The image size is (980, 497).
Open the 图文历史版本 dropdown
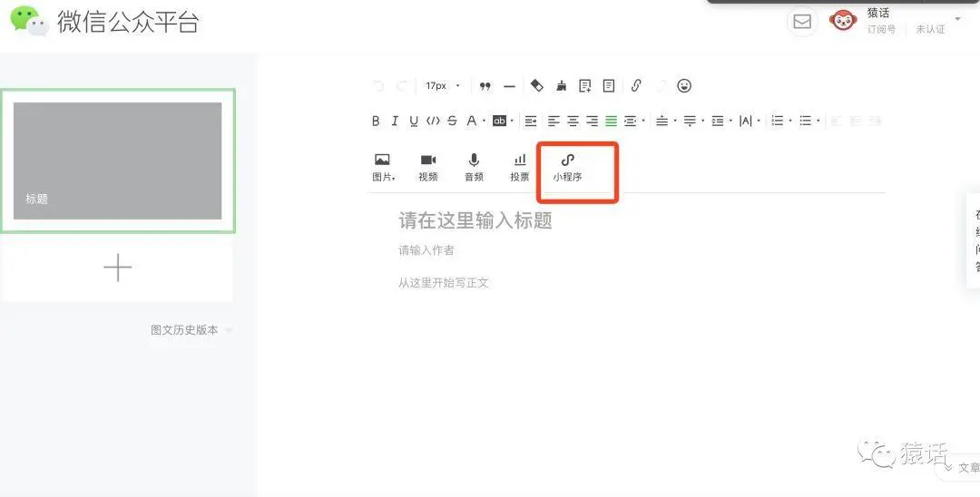pyautogui.click(x=191, y=330)
